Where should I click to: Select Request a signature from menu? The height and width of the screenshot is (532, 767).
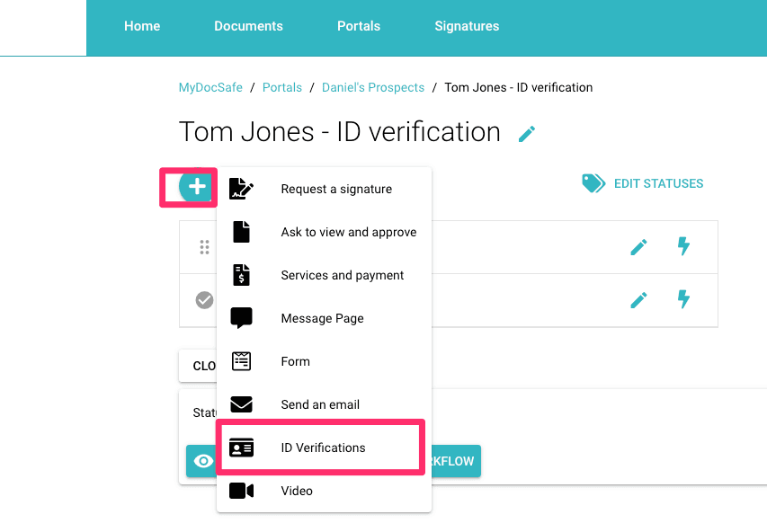[335, 189]
